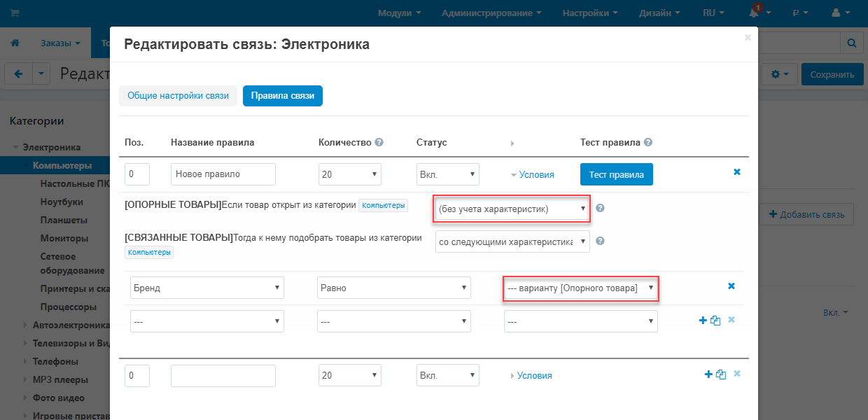Collapse Условия of the first rule
This screenshot has width=868, height=420.
pos(533,175)
